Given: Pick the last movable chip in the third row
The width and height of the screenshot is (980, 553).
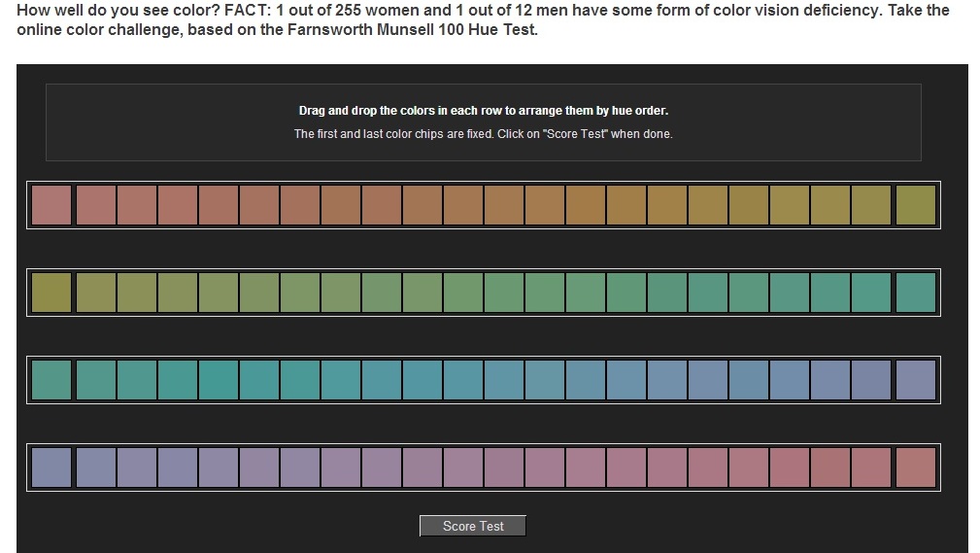Looking at the screenshot, I should [871, 380].
